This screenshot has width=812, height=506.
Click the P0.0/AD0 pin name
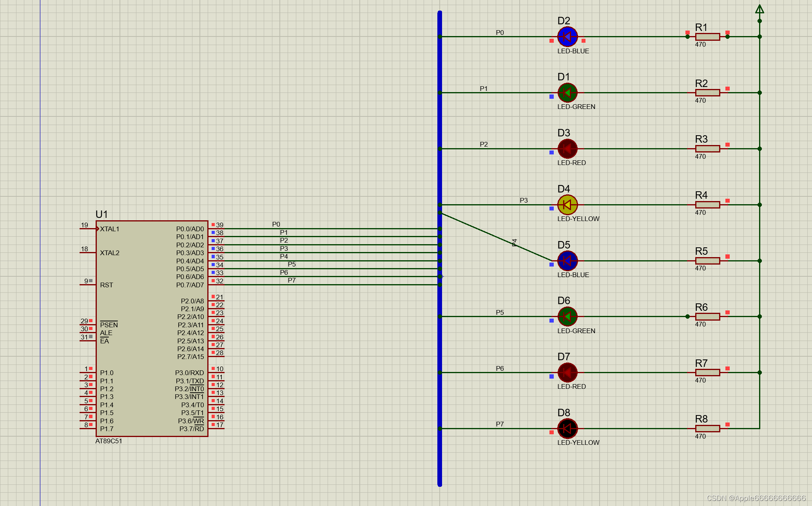(190, 229)
